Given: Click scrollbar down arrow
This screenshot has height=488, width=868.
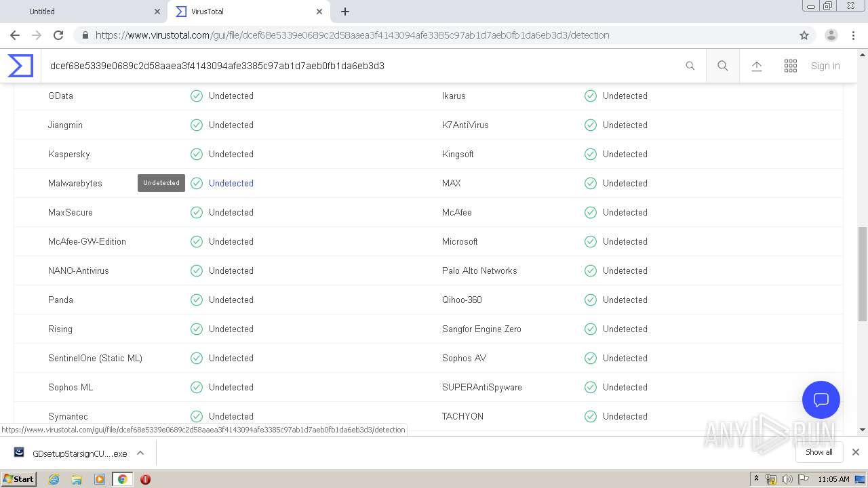Looking at the screenshot, I should point(863,429).
